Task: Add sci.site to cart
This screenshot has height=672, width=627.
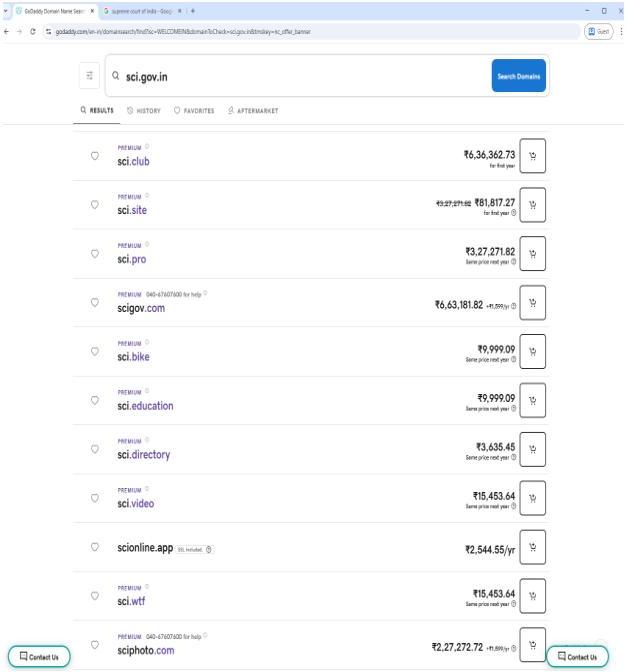Action: coord(532,205)
